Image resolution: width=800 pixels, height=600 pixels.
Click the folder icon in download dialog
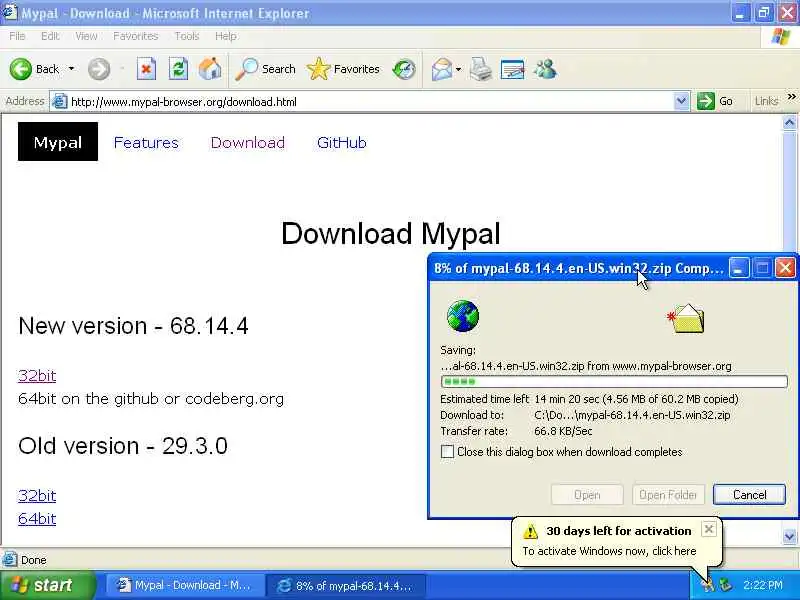point(686,318)
